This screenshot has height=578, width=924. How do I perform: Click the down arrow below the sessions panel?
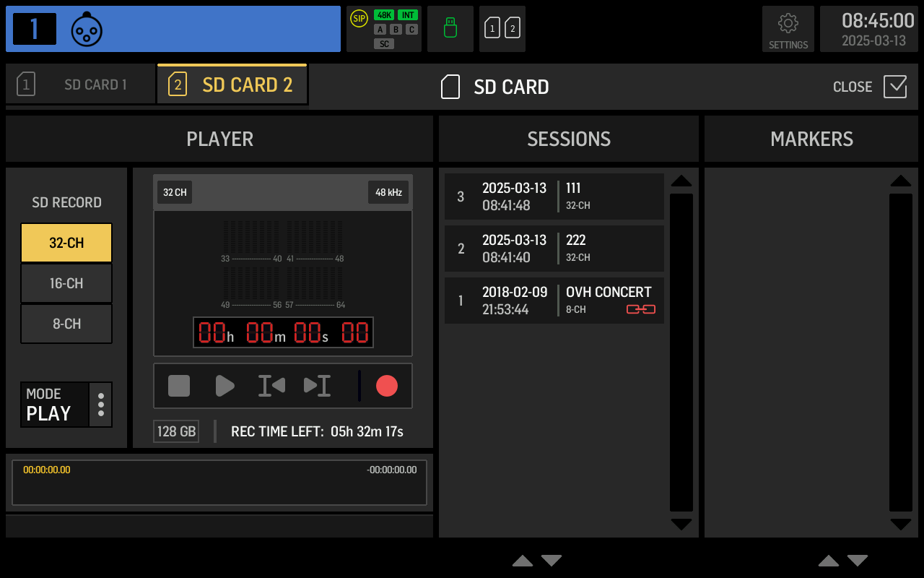point(552,561)
